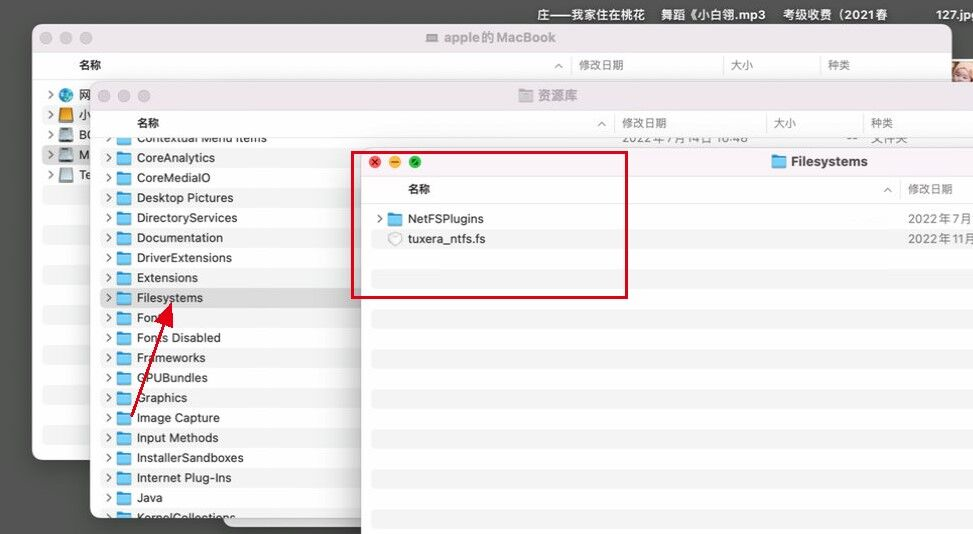Expand the Filesystems folder in 资源库
Screen dimensions: 973x534
(x=109, y=298)
